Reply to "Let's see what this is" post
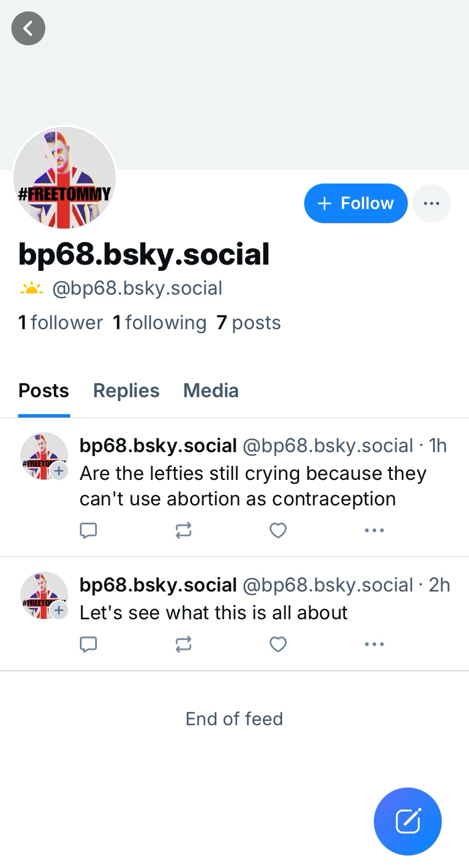This screenshot has width=469, height=868. 88,644
